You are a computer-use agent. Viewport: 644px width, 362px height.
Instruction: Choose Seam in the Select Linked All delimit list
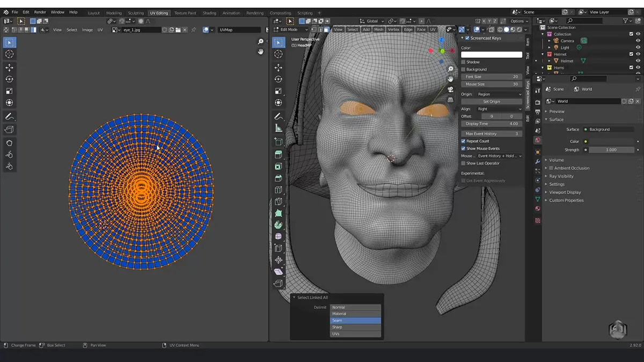coord(355,320)
